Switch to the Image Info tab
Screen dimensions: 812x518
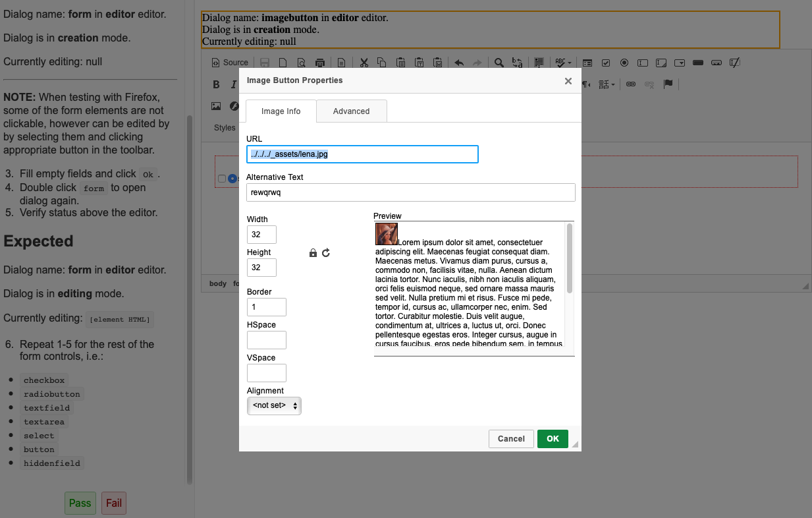[x=281, y=111]
